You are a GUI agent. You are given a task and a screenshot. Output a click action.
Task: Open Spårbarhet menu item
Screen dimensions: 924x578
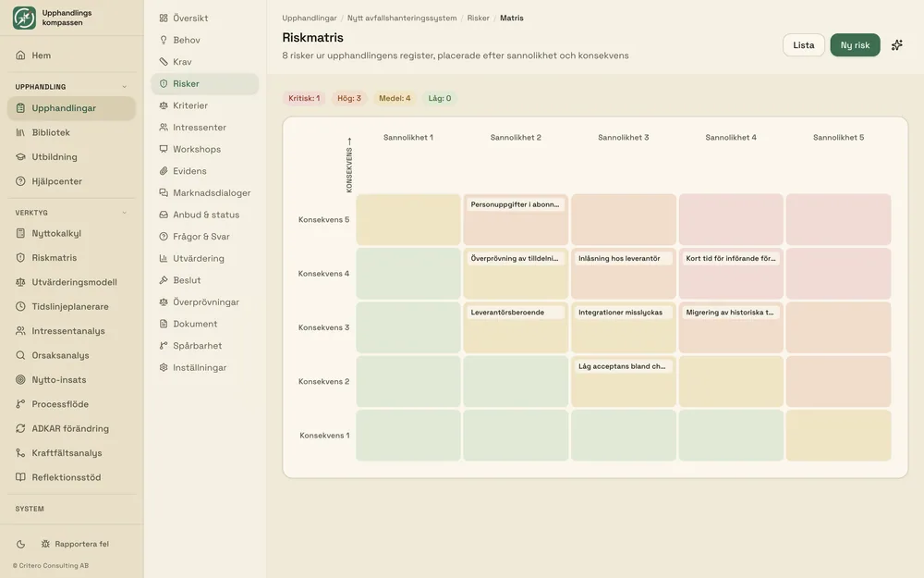pyautogui.click(x=204, y=346)
